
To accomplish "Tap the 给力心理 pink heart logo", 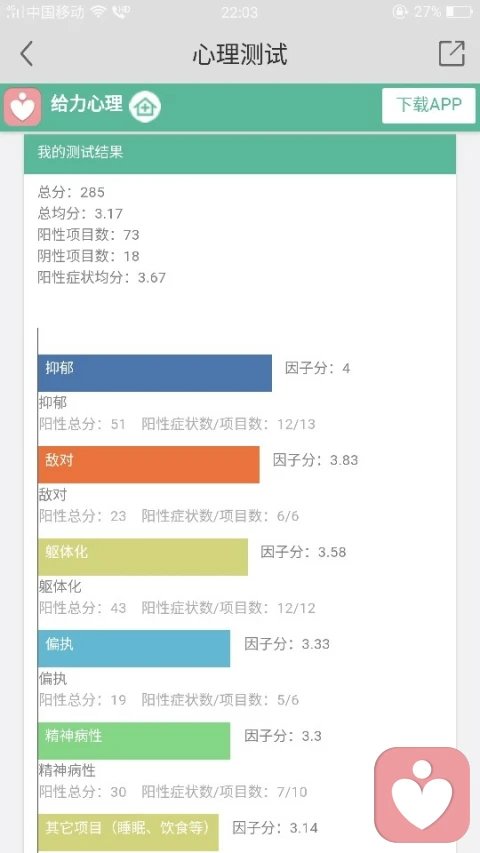I will tap(22, 107).
